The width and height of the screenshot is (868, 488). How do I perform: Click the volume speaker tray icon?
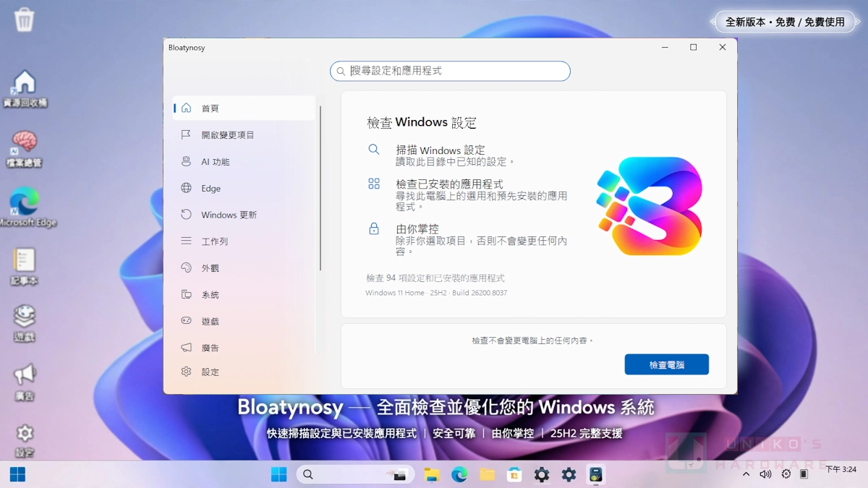pyautogui.click(x=765, y=474)
